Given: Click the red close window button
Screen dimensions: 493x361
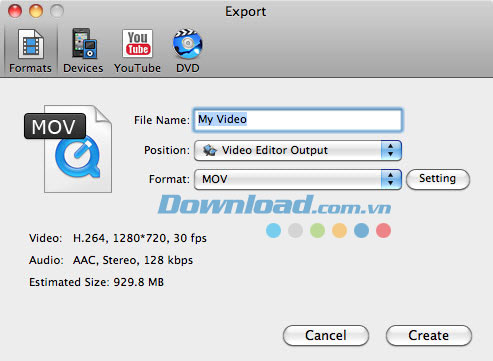Looking at the screenshot, I should coord(15,11).
